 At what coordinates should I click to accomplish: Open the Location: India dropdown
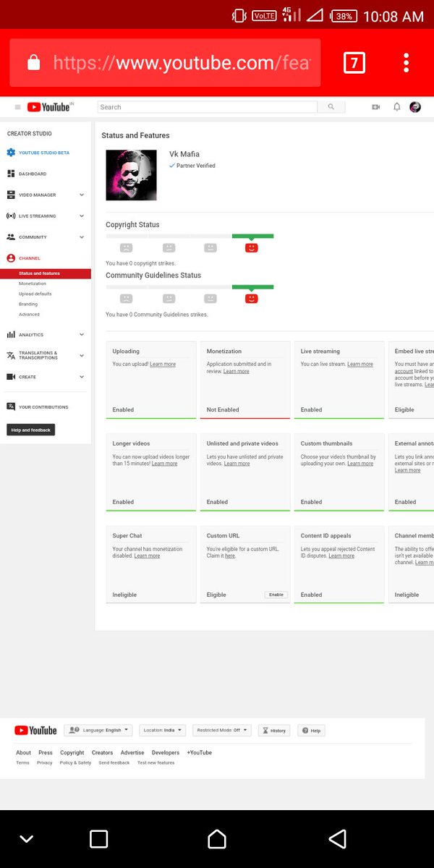(163, 731)
